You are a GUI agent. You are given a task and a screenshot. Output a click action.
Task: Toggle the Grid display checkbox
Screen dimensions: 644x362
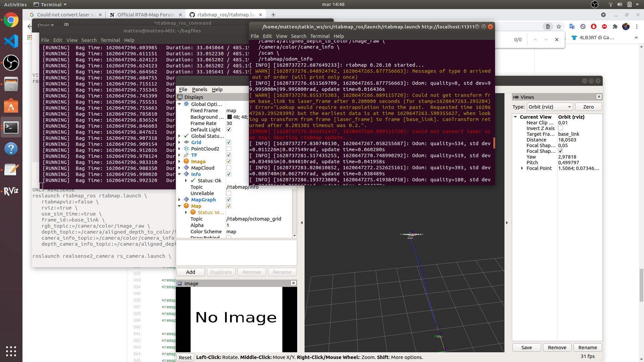(229, 142)
